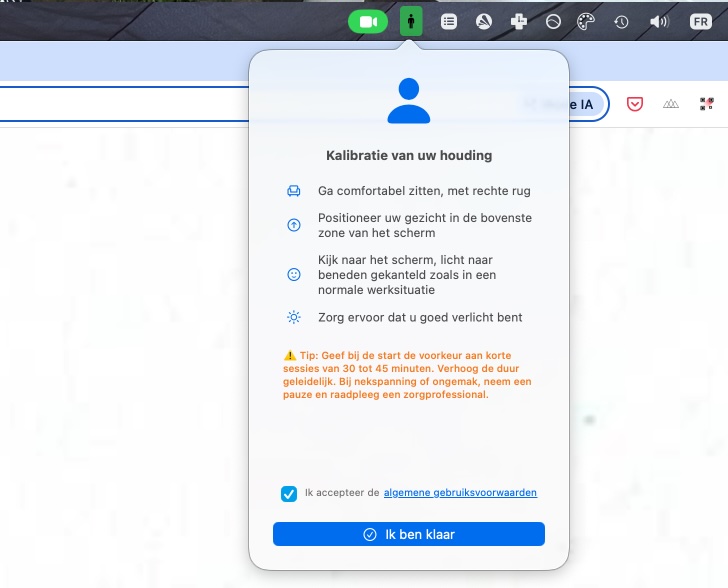The width and height of the screenshot is (728, 588).
Task: Open the Time Machine clock icon
Action: [621, 22]
